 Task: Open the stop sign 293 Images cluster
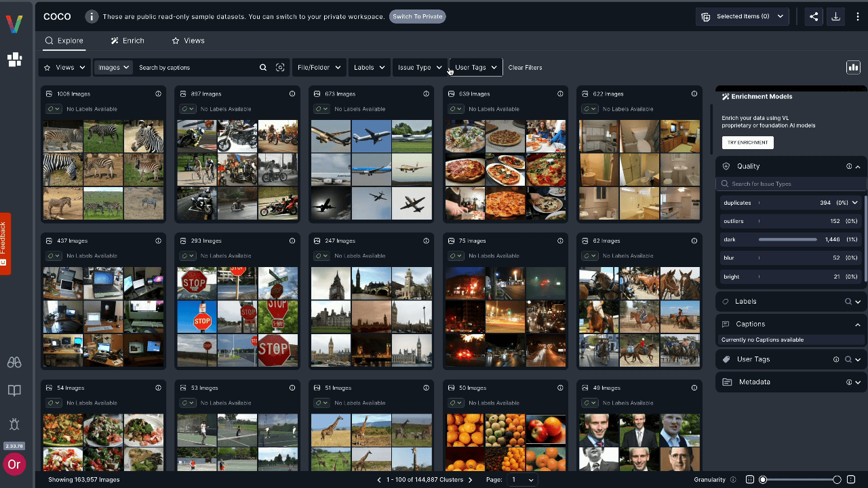pos(237,317)
